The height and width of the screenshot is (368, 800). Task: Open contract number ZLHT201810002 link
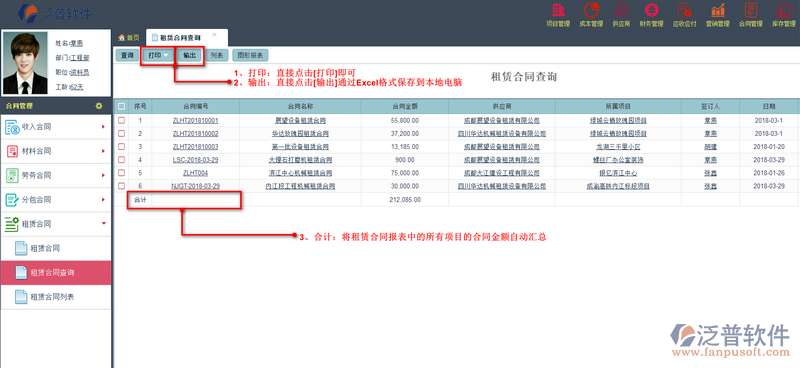pos(195,134)
